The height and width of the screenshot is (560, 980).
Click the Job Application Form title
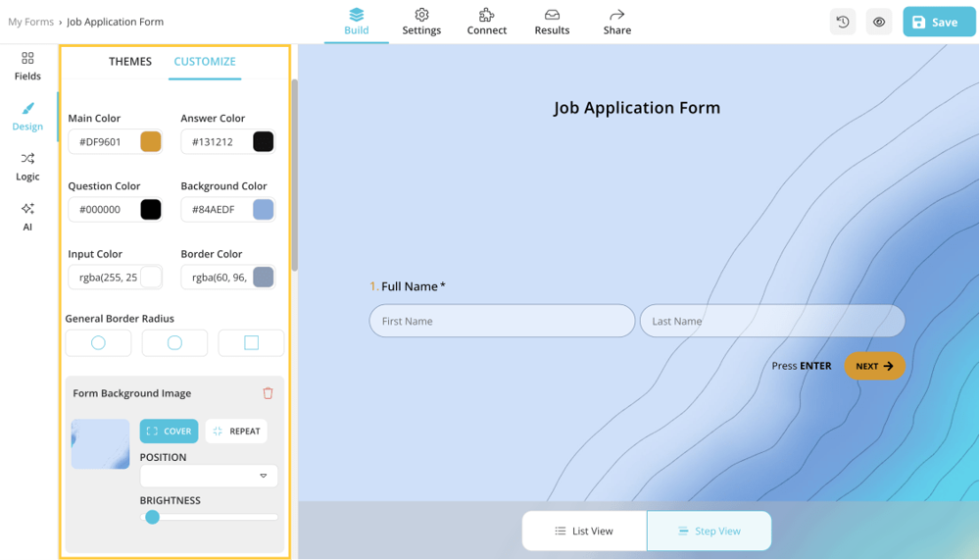(637, 108)
